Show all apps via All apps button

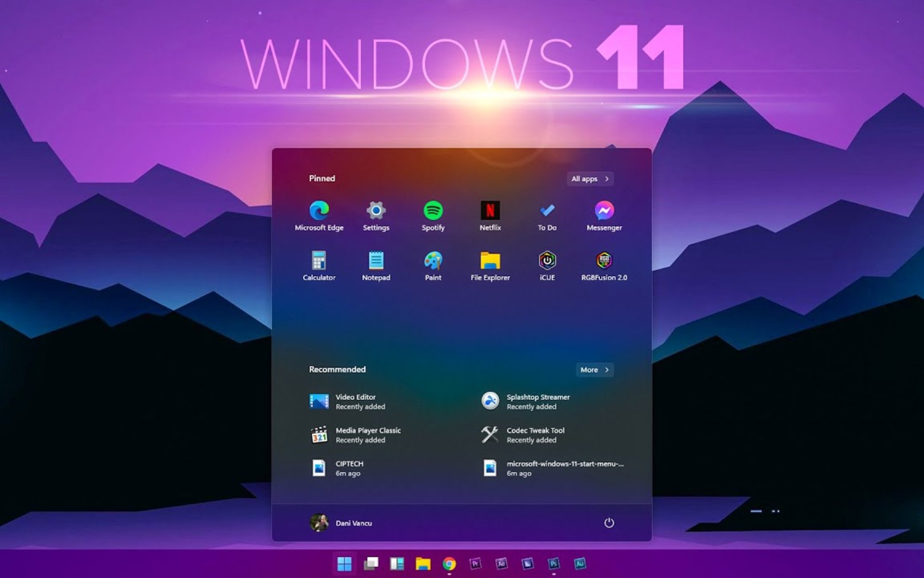point(590,179)
